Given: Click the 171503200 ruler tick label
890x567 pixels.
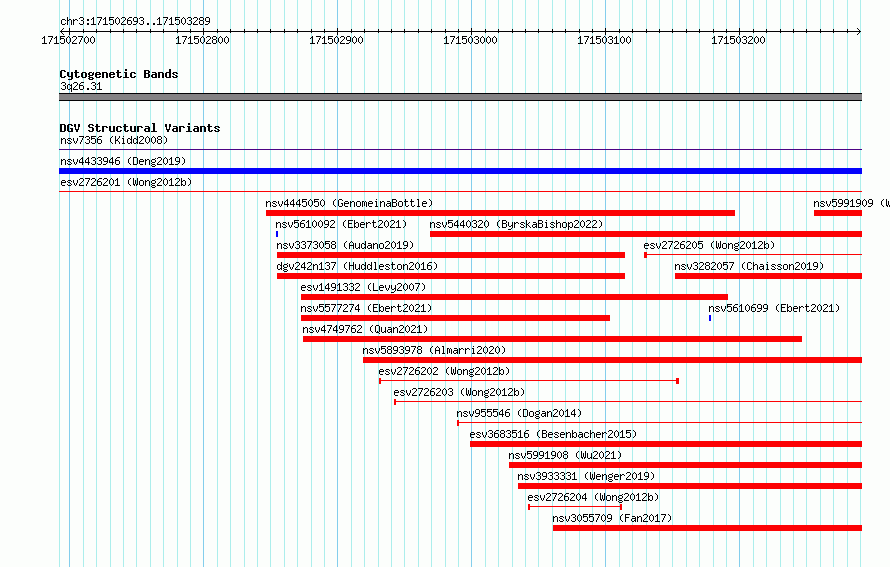Looking at the screenshot, I should [738, 40].
